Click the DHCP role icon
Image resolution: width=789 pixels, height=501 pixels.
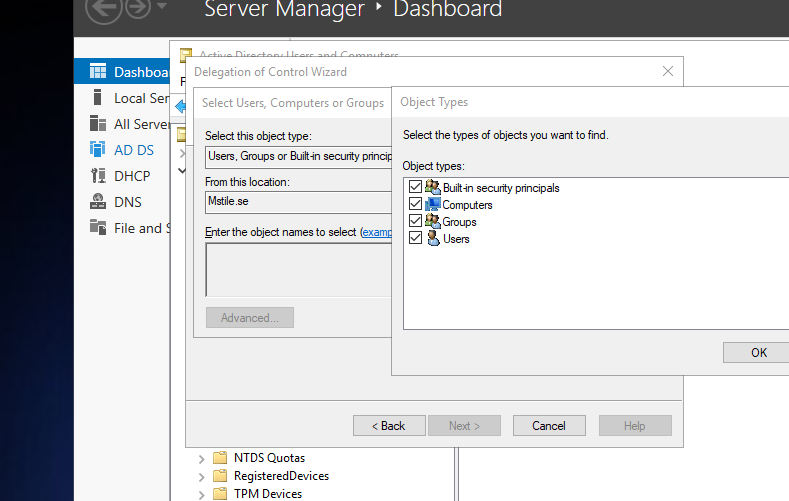(98, 176)
